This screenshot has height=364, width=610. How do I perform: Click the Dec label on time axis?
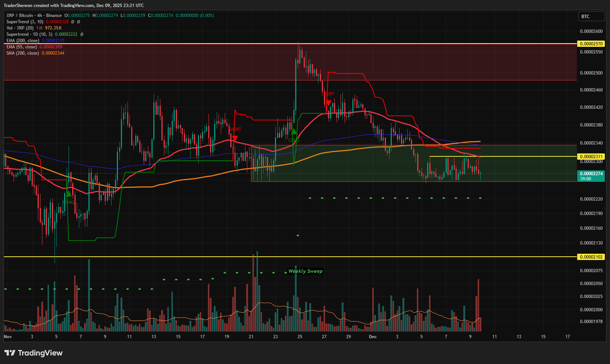[372, 337]
